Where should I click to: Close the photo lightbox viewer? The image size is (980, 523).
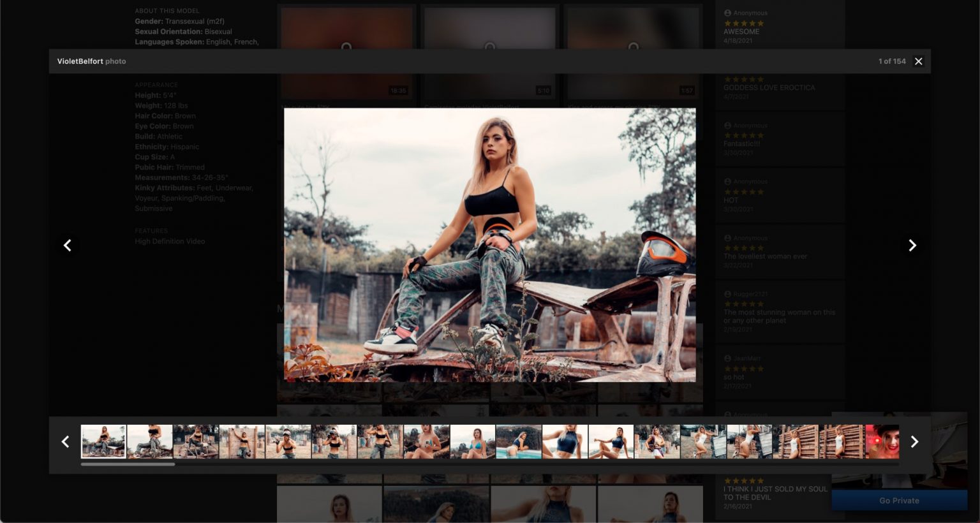(x=918, y=61)
